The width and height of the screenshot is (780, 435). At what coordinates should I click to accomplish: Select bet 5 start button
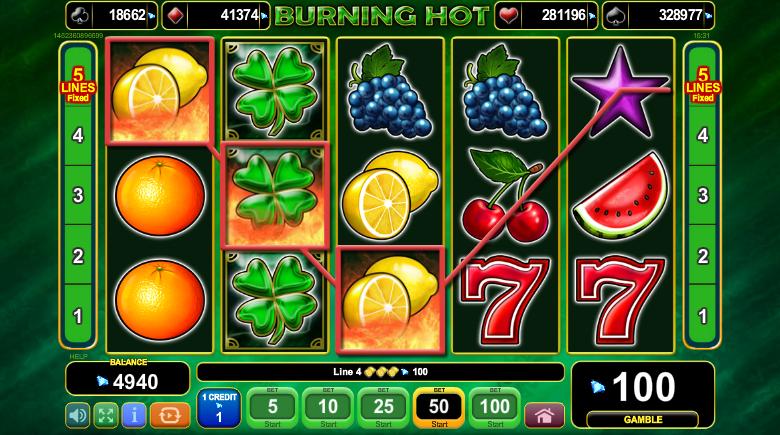tap(273, 408)
